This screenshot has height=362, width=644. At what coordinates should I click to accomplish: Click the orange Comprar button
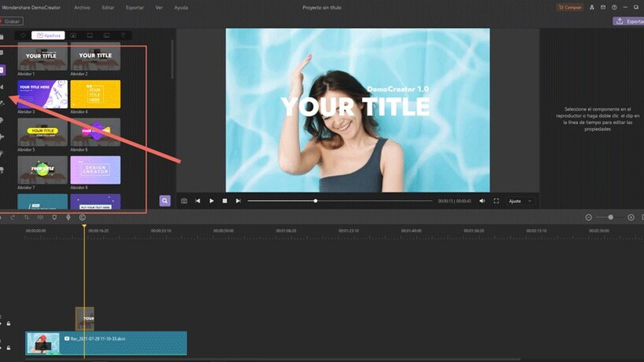[x=570, y=7]
